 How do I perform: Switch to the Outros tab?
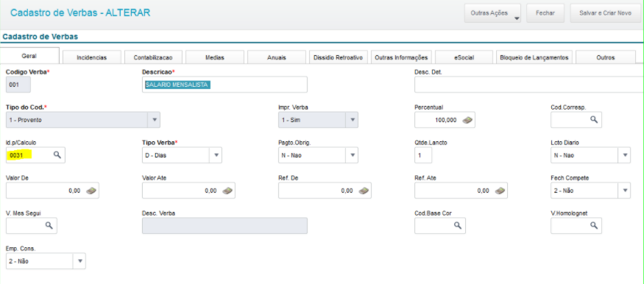(606, 57)
